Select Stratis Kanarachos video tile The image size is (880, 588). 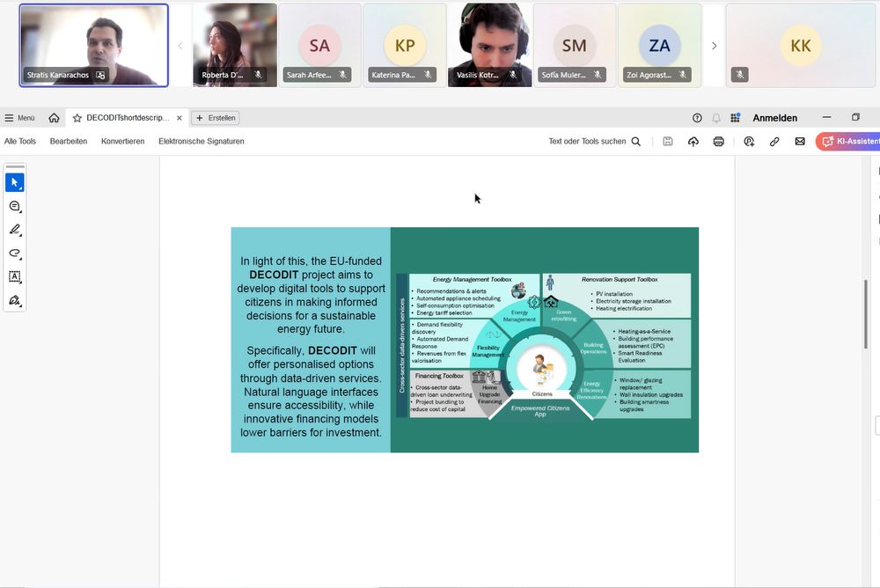pyautogui.click(x=94, y=46)
